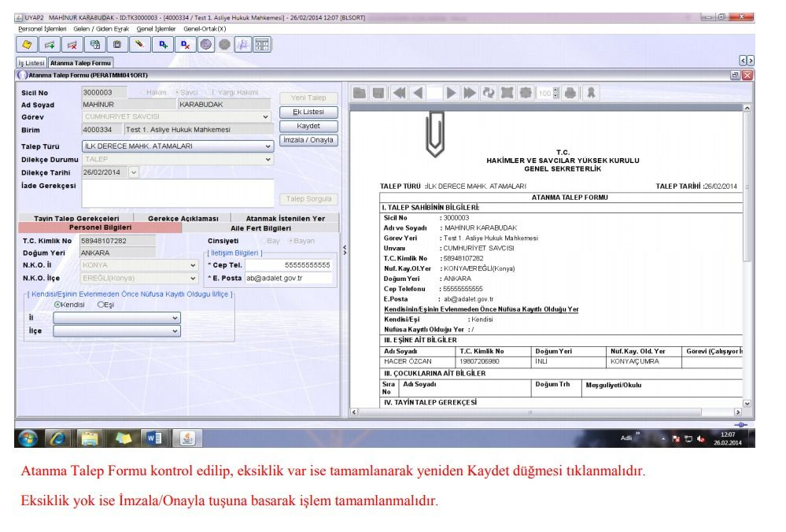Choose the Eşi radio option
Image resolution: width=786 pixels, height=532 pixels.
pyautogui.click(x=105, y=305)
